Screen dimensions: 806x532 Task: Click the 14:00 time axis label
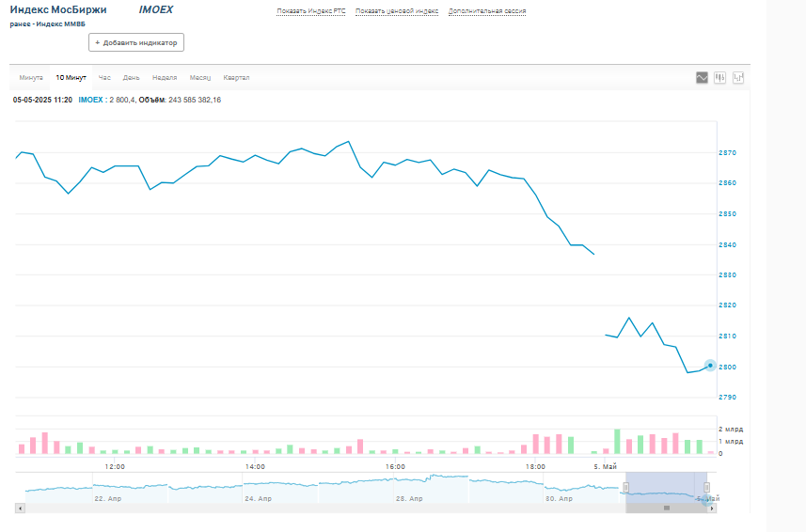(255, 467)
